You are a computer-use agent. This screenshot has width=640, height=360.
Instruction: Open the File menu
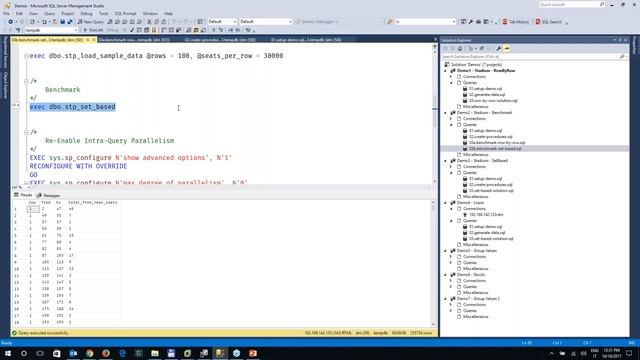click(x=6, y=13)
